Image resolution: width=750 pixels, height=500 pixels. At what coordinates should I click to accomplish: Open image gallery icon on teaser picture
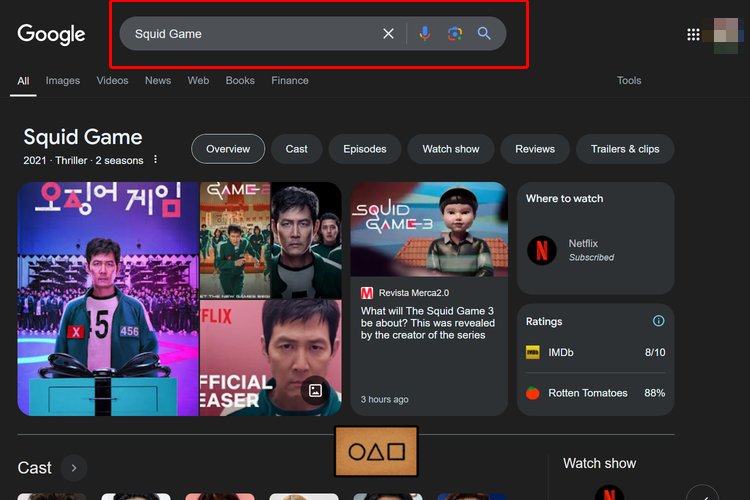tap(315, 390)
